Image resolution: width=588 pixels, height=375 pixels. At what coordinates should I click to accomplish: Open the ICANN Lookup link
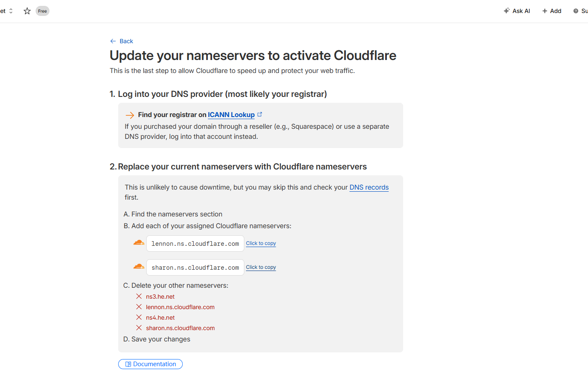click(231, 115)
